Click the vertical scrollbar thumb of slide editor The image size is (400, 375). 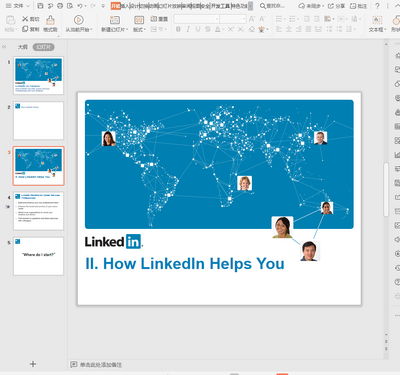pos(386,189)
